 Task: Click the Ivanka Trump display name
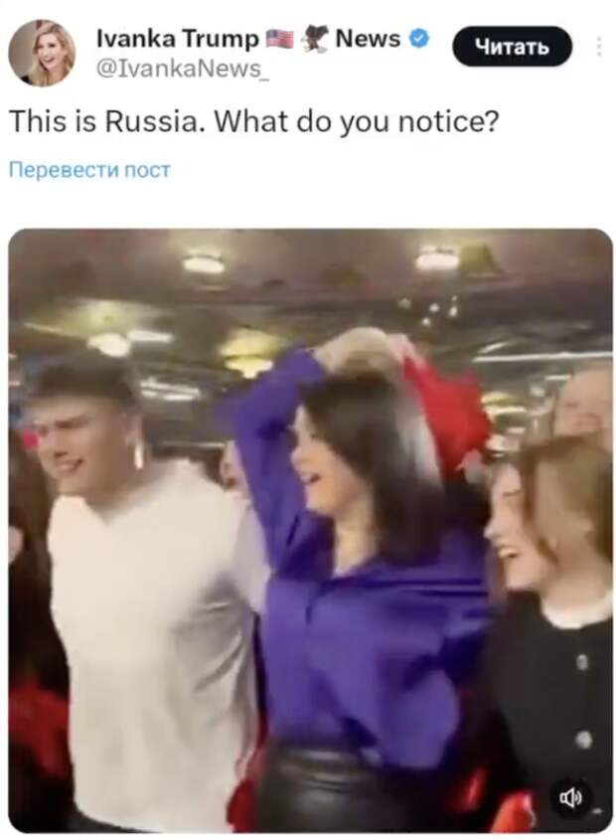pos(177,39)
